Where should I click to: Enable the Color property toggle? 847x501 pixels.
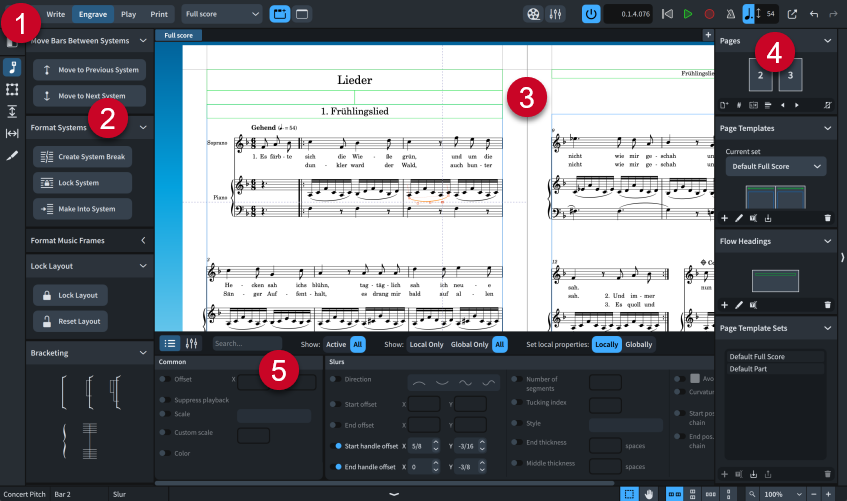(164, 451)
